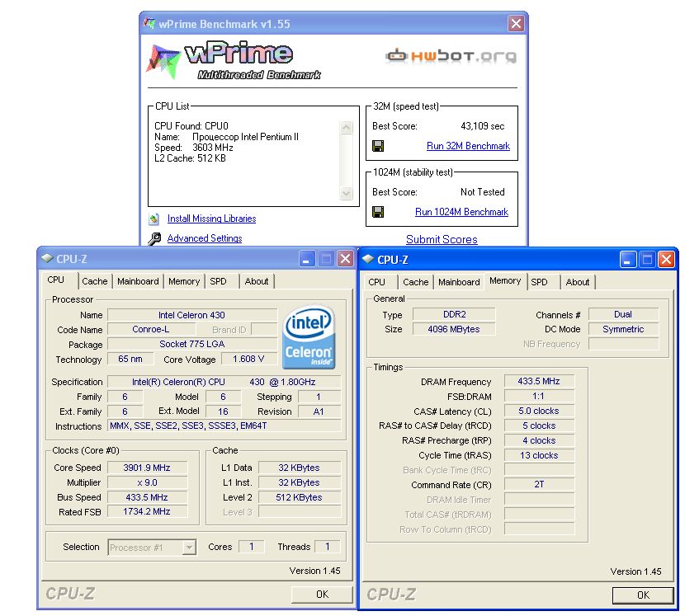Click the DC Mode value Symmetric

623,329
